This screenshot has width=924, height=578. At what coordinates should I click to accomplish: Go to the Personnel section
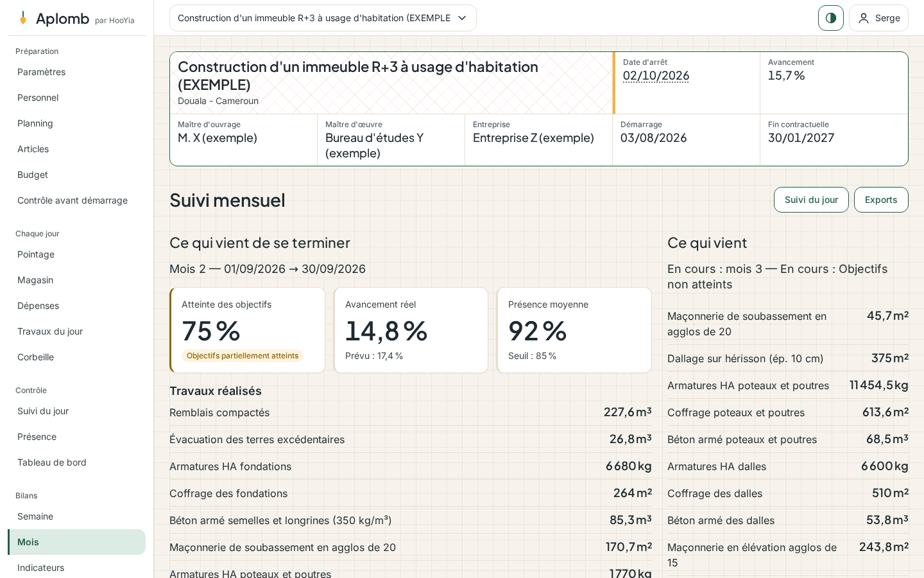[76, 98]
